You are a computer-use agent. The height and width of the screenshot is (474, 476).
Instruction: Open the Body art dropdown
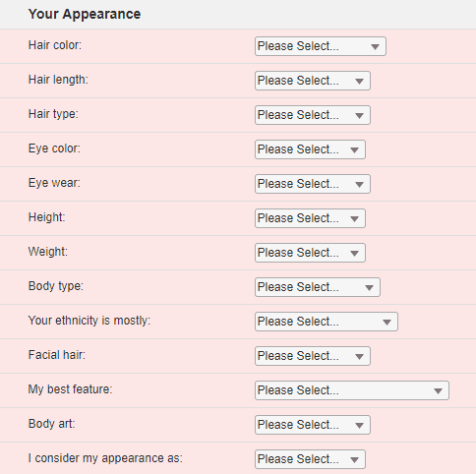coord(313,425)
